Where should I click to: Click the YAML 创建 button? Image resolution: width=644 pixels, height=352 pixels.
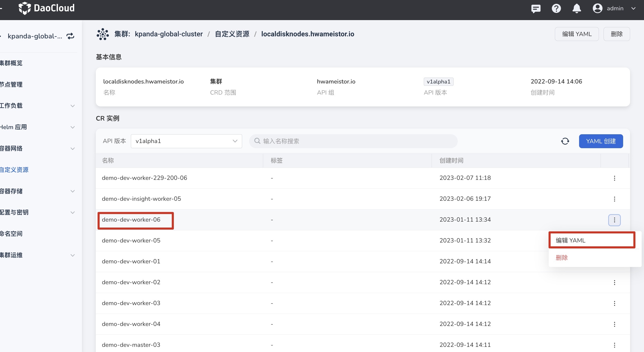pyautogui.click(x=601, y=141)
